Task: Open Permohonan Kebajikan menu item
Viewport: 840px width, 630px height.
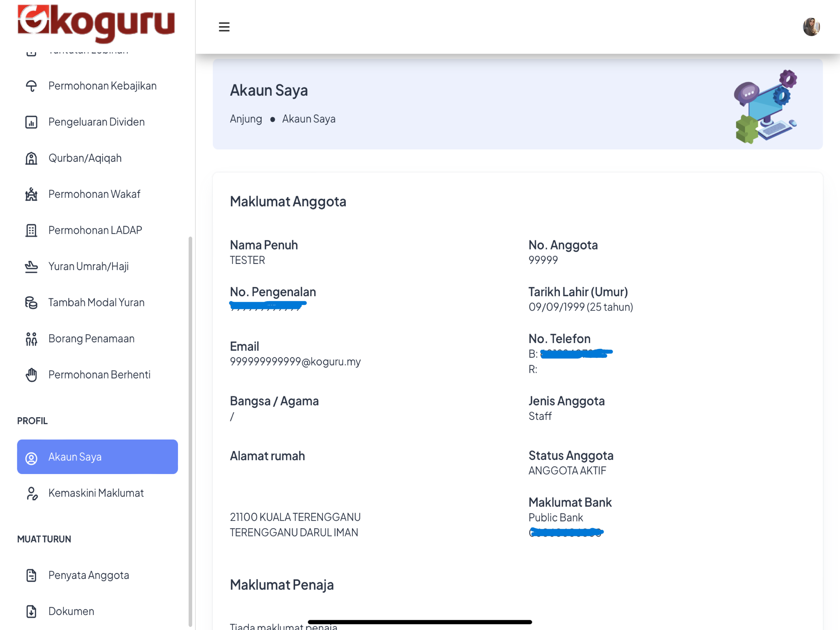Action: click(x=97, y=86)
